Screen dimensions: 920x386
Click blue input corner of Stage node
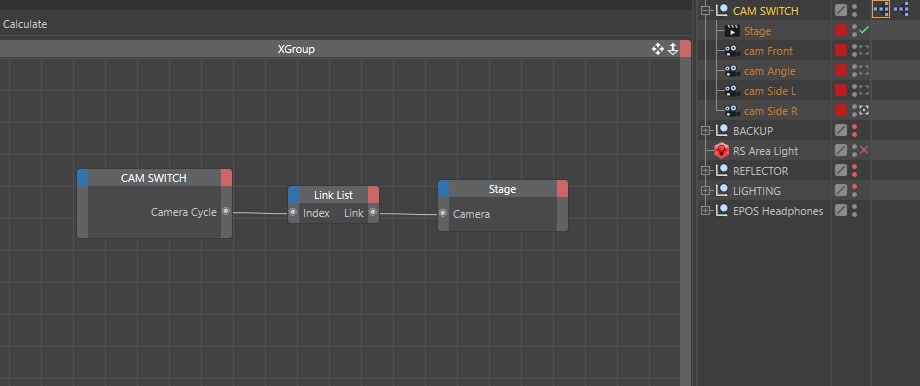[x=444, y=189]
